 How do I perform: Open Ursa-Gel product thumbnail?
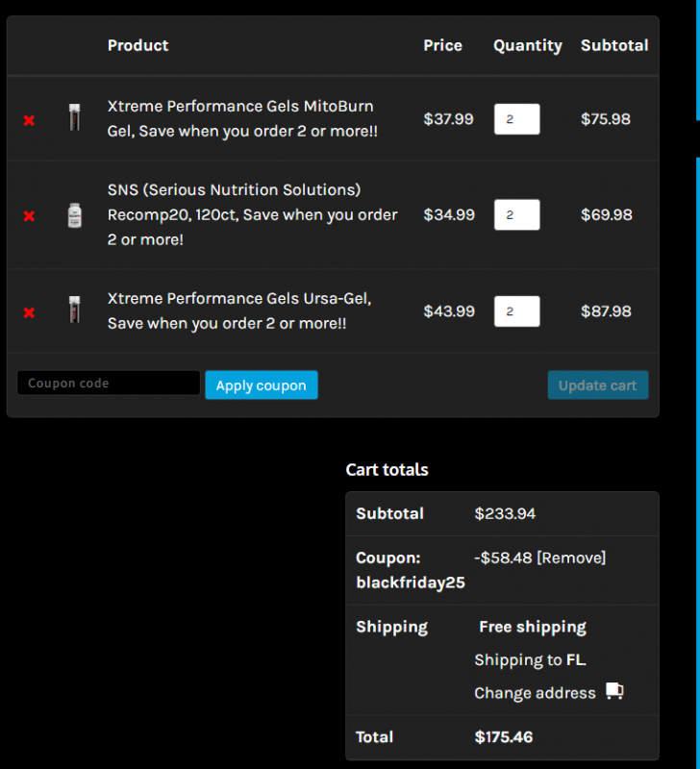coord(75,310)
